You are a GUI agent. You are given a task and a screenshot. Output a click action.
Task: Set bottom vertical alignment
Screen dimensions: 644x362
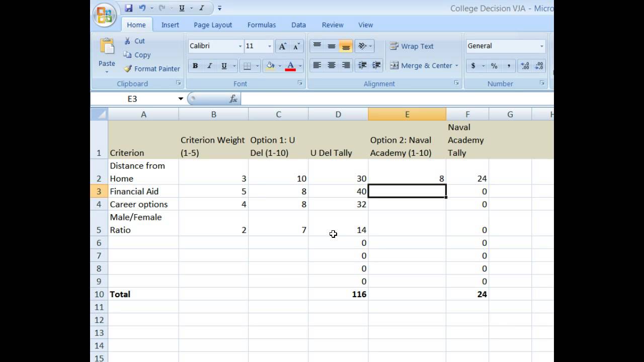(x=346, y=46)
